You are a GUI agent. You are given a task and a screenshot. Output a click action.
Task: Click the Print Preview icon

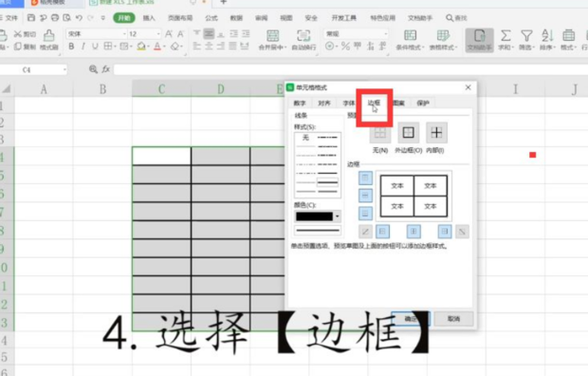coord(66,18)
